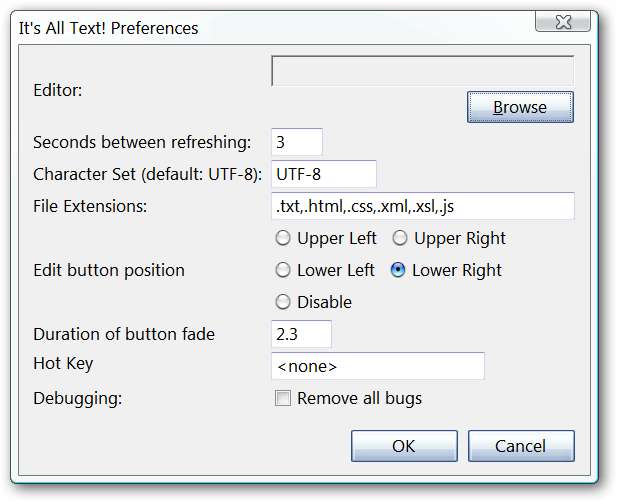Focus the File Extensions text field
Screen dimensions: 617x502
coord(422,206)
